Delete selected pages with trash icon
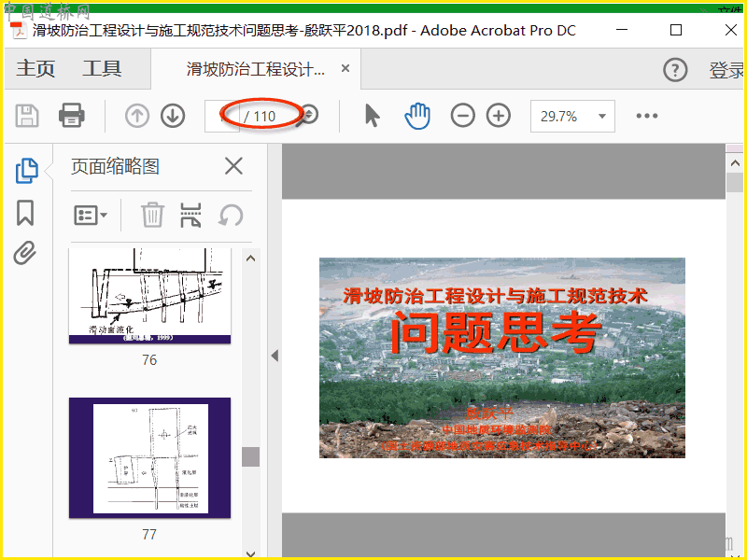The image size is (747, 560). point(152,215)
